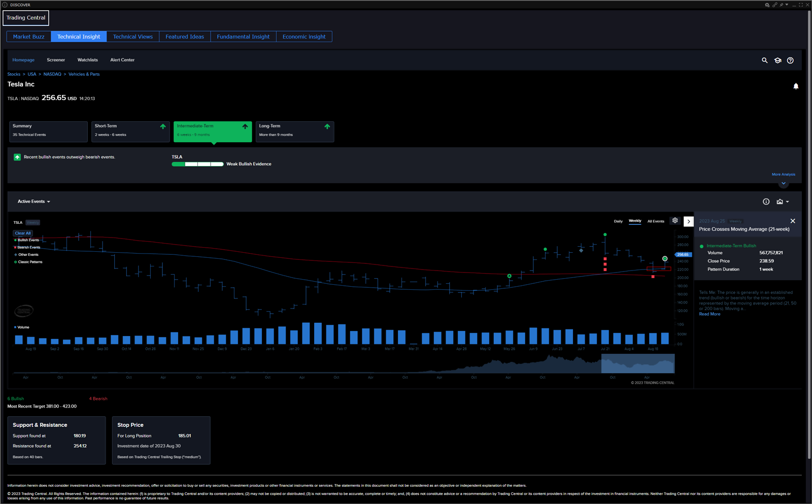
Task: Open the chart settings gear icon
Action: click(x=674, y=221)
